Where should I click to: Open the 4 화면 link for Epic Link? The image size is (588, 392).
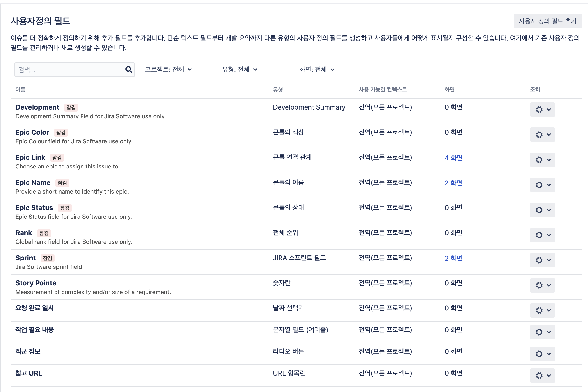click(x=453, y=158)
